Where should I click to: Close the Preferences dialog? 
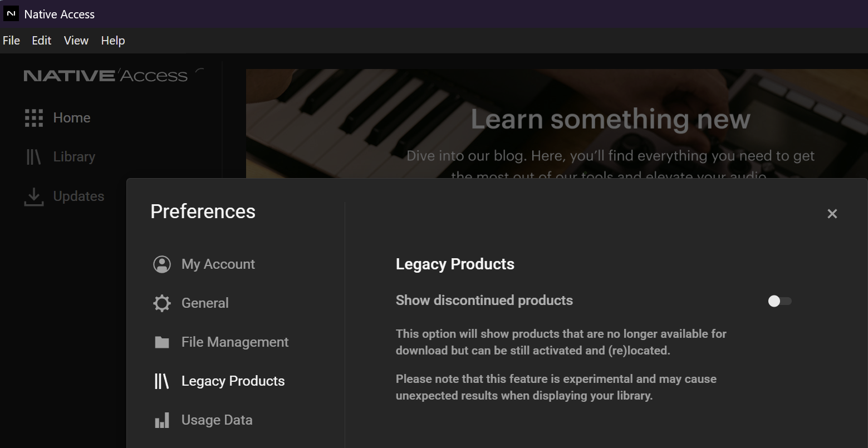click(x=832, y=214)
